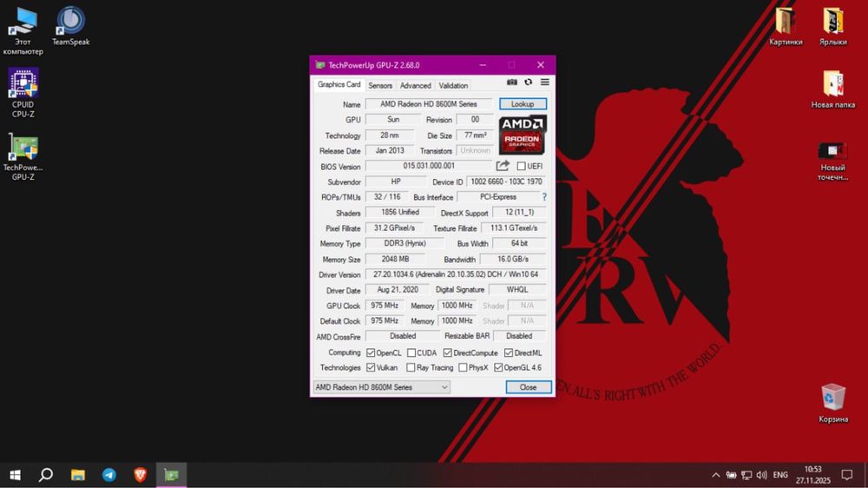This screenshot has width=868, height=488.
Task: Toggle the DirectML checkbox
Action: [x=508, y=353]
